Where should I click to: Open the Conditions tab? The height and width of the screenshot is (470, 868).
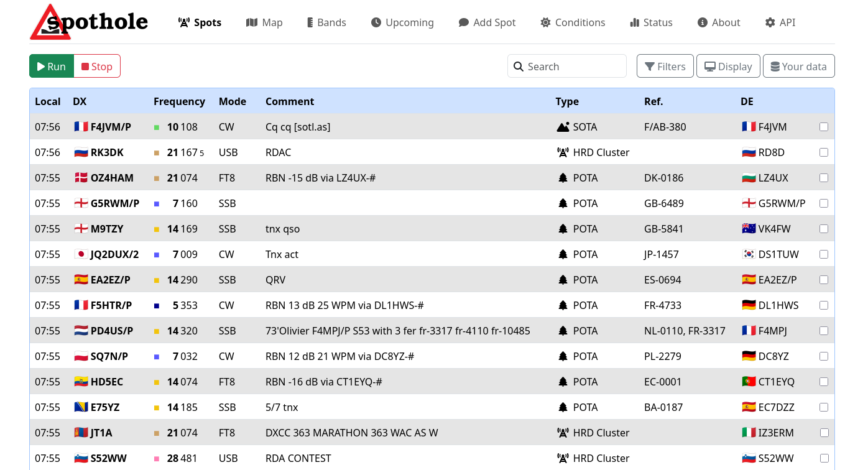click(x=573, y=22)
